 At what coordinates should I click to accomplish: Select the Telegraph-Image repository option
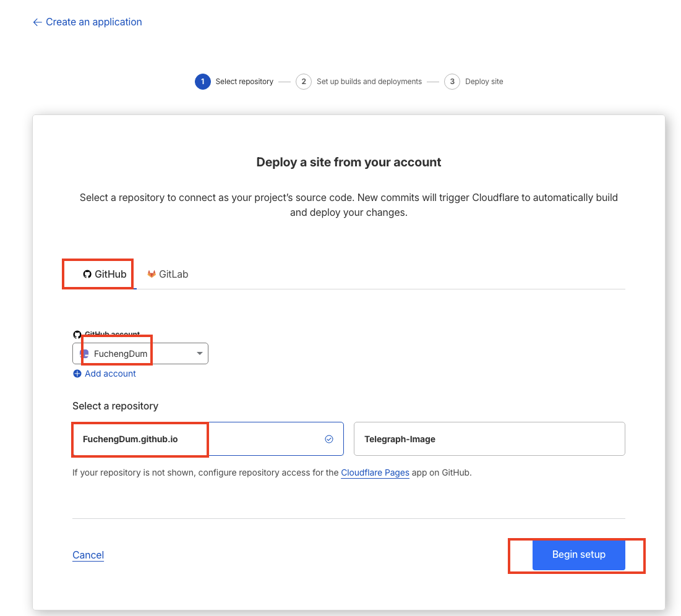[x=489, y=439]
